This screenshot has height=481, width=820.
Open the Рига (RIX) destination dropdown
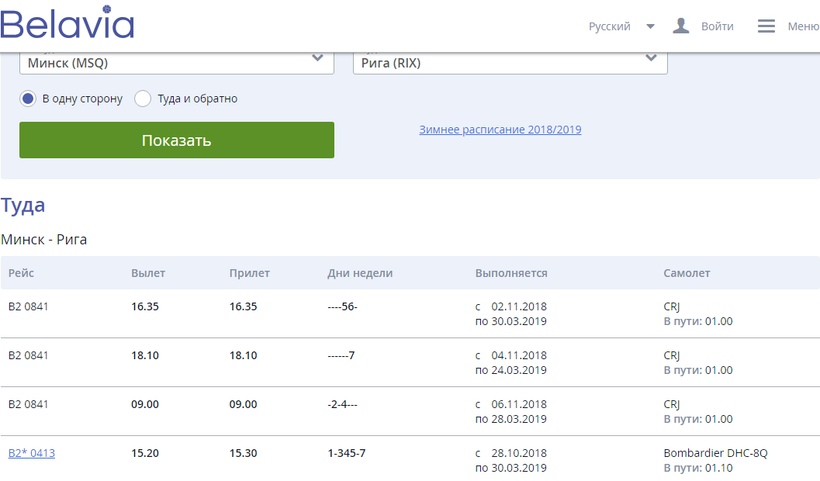509,62
